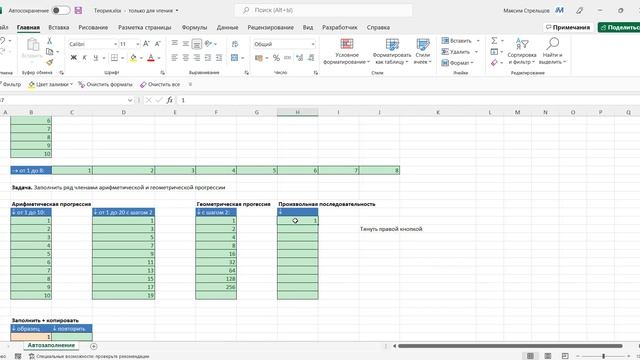Click the Merge and Center icon
Image resolution: width=640 pixels, height=360 pixels.
(x=234, y=58)
